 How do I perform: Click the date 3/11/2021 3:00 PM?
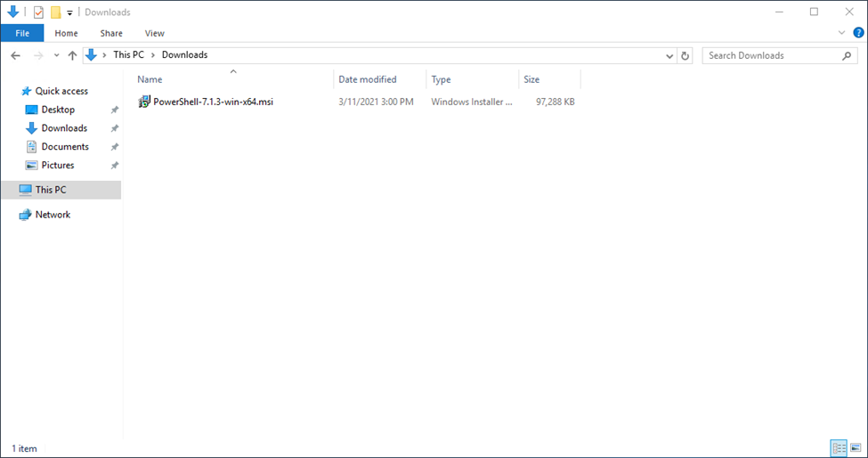(376, 102)
